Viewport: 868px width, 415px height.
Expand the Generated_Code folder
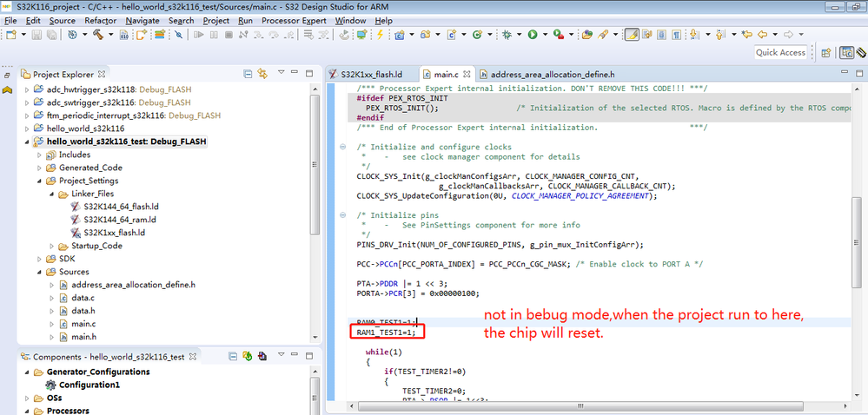39,168
